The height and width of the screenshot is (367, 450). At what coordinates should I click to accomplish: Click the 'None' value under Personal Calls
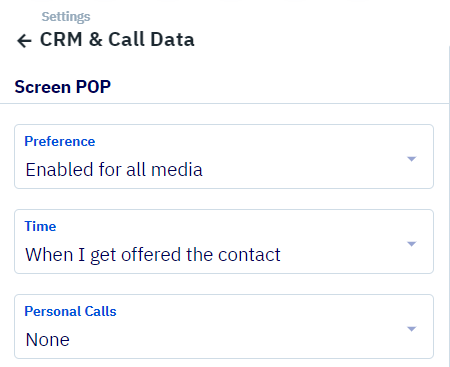47,340
